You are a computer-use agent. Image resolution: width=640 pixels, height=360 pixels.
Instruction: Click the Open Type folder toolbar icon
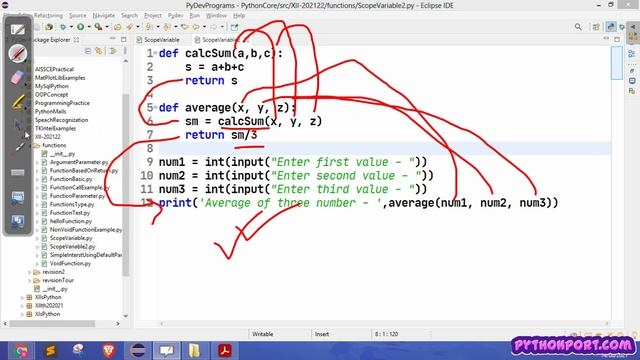point(118,27)
